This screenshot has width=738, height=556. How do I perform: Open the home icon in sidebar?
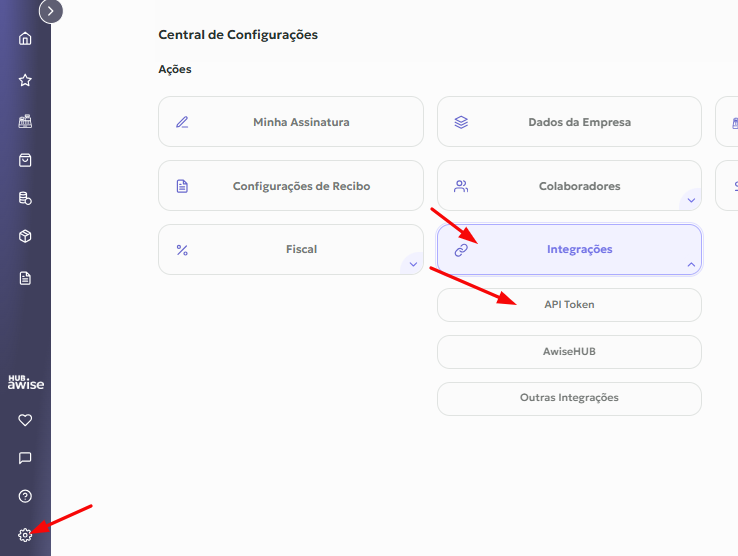25,38
